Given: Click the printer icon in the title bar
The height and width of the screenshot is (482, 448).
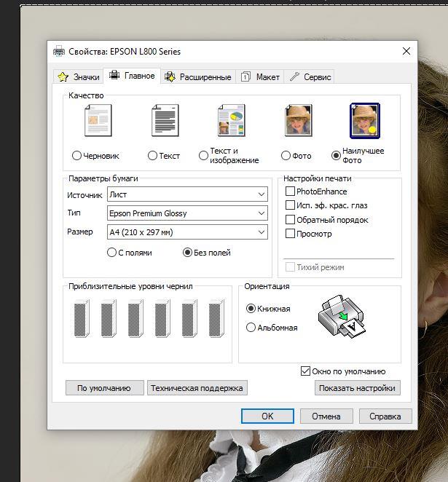Looking at the screenshot, I should point(59,52).
